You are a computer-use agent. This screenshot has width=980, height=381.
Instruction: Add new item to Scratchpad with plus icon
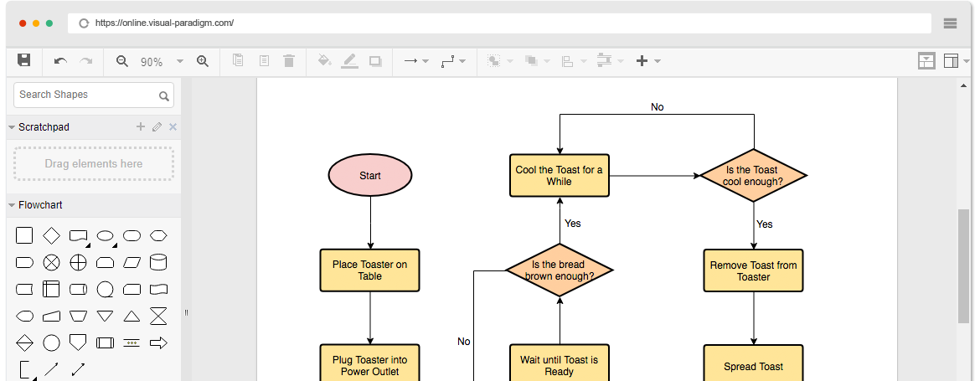pyautogui.click(x=141, y=127)
